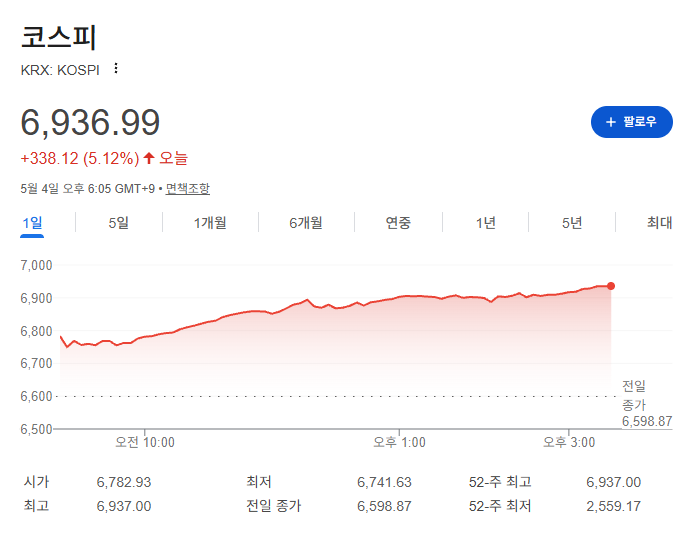The height and width of the screenshot is (552, 692).
Task: Click the 시가 label
Action: tap(36, 482)
